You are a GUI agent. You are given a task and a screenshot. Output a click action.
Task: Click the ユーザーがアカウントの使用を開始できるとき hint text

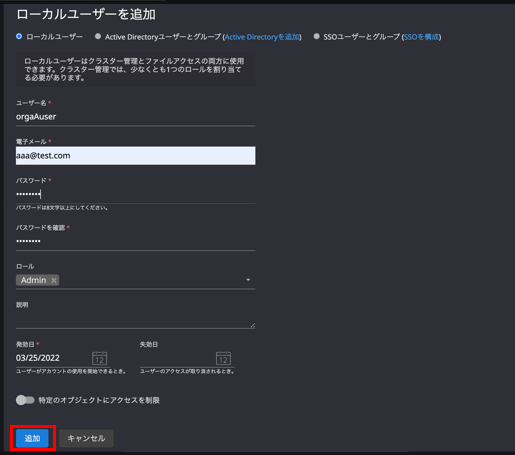[x=71, y=371]
